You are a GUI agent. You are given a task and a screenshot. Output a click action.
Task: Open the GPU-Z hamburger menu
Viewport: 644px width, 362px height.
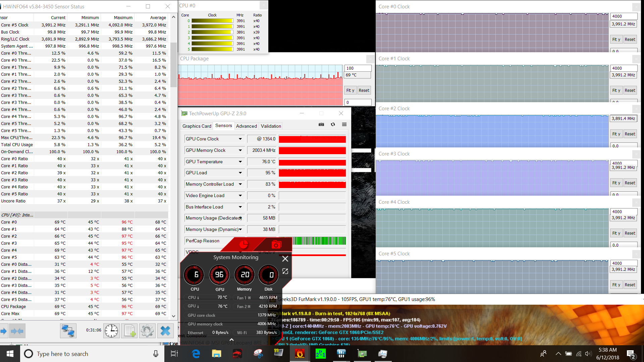coord(344,124)
